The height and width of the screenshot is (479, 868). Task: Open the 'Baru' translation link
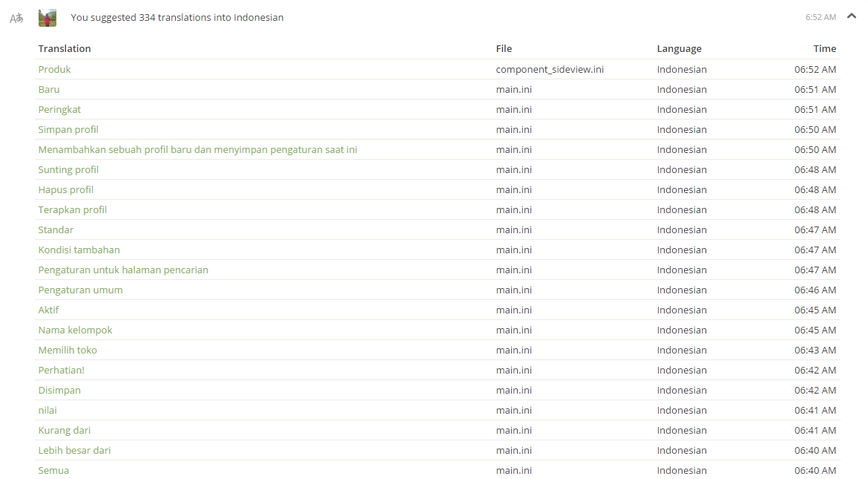pos(49,89)
